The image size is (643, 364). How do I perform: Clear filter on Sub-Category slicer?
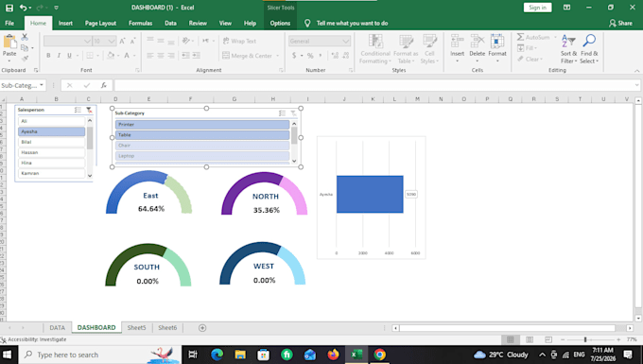294,113
